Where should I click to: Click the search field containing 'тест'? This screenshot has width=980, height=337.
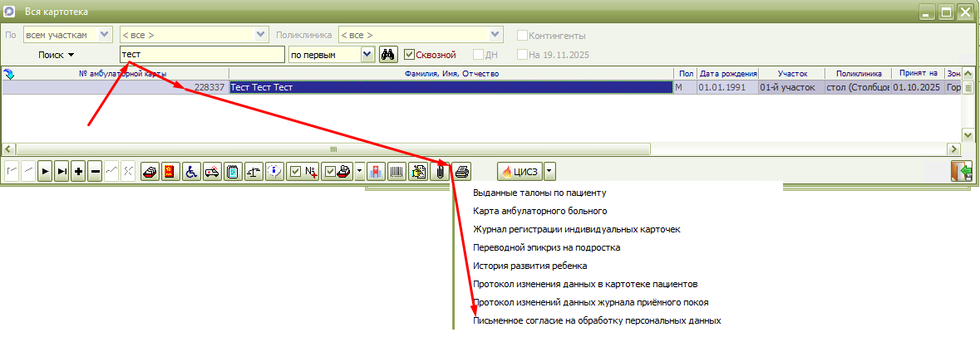click(x=199, y=55)
